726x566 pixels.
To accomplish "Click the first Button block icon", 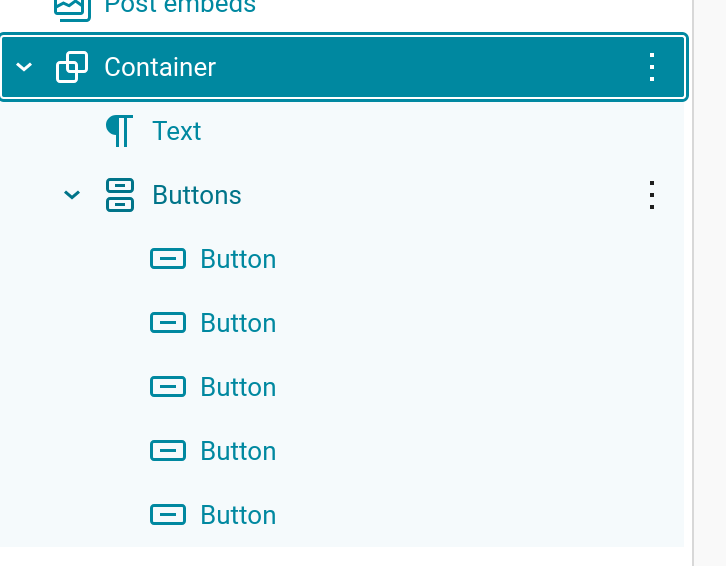I will pos(168,259).
